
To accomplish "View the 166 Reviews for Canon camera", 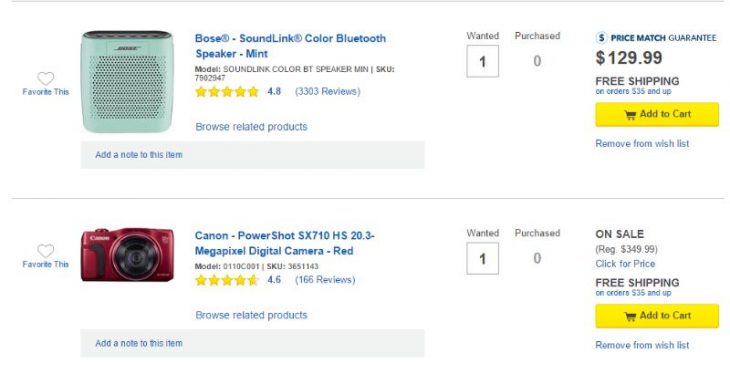I will (x=325, y=280).
